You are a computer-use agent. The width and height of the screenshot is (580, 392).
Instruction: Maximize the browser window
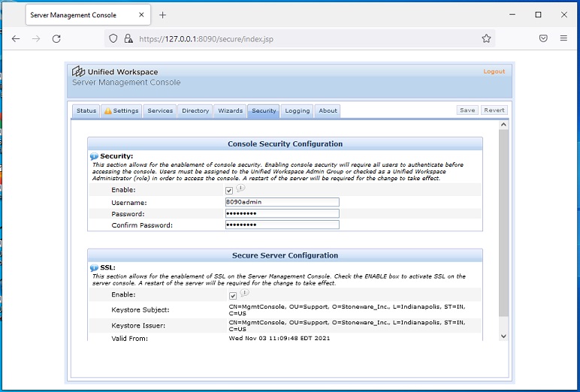point(538,15)
